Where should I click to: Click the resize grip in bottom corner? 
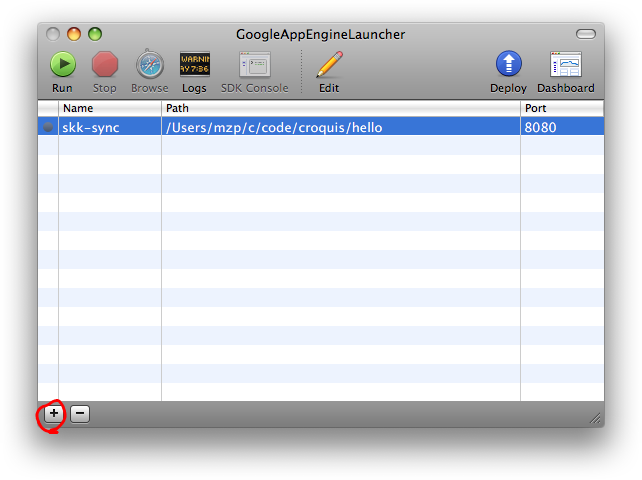pyautogui.click(x=595, y=418)
